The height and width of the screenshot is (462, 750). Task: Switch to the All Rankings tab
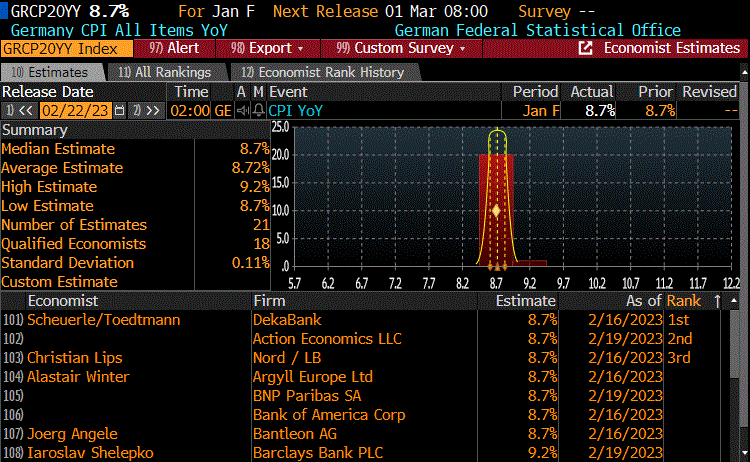[165, 72]
